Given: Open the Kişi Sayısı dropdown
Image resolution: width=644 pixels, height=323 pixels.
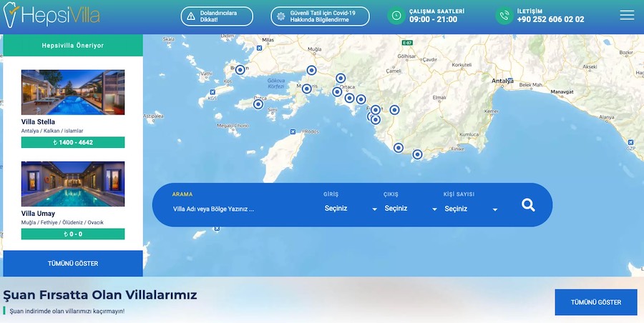Looking at the screenshot, I should [x=471, y=209].
